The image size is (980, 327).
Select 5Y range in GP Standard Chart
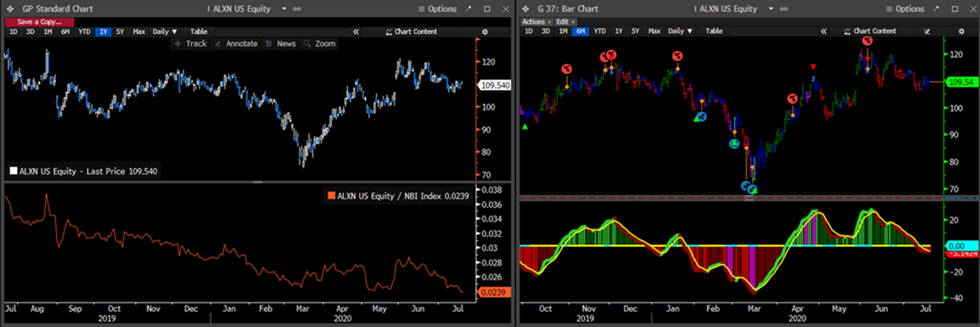[x=120, y=31]
